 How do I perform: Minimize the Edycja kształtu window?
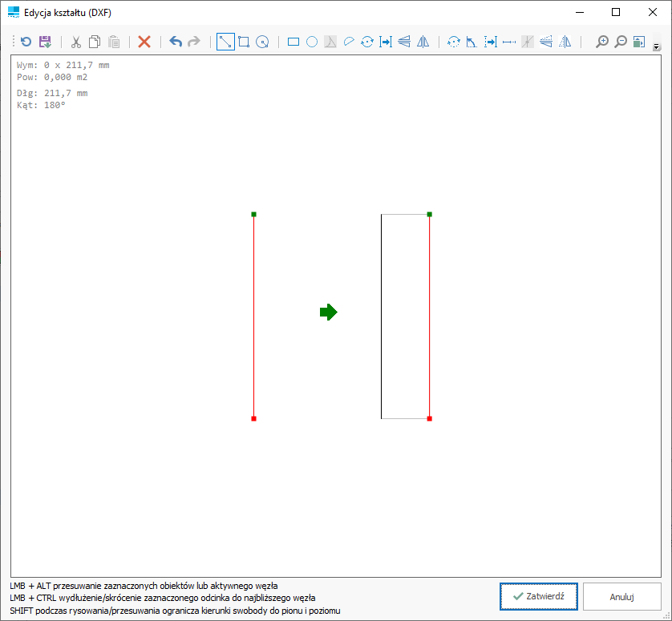pos(580,13)
